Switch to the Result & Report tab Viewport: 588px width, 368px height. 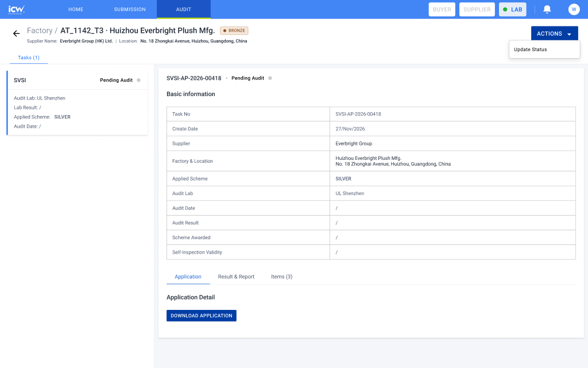236,277
